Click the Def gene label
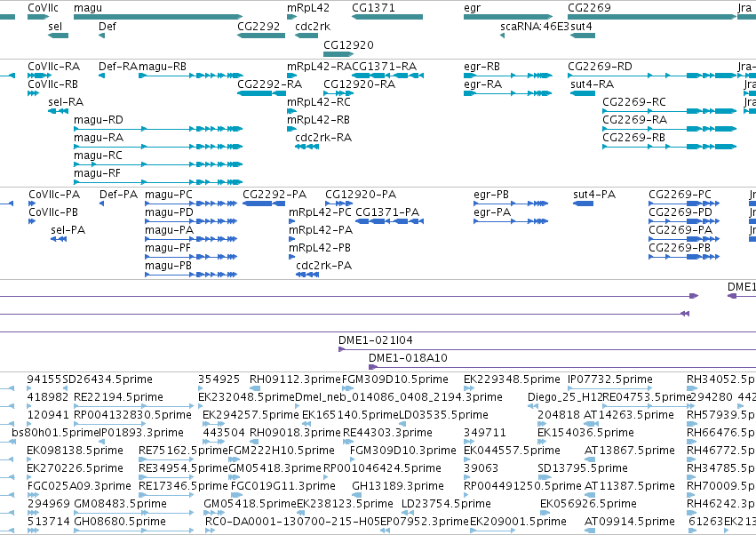 107,27
